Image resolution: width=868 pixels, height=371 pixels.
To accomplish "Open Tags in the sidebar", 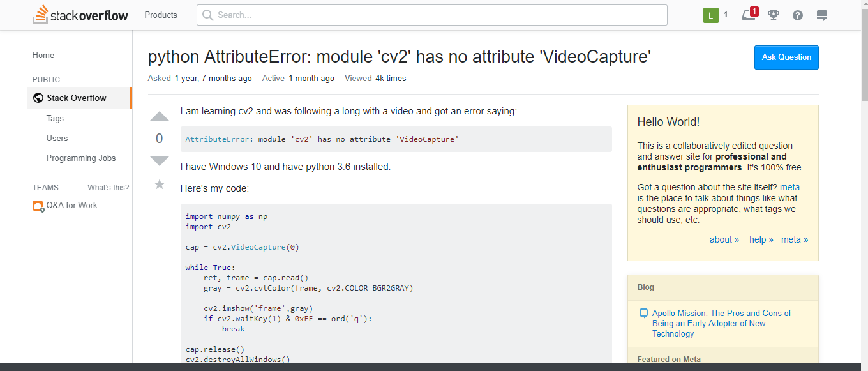I will [x=55, y=118].
